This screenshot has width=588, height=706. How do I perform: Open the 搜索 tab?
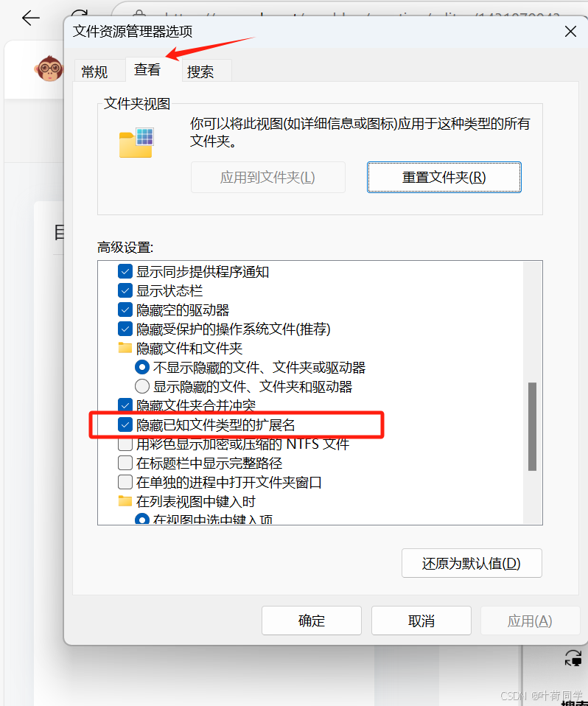point(201,71)
